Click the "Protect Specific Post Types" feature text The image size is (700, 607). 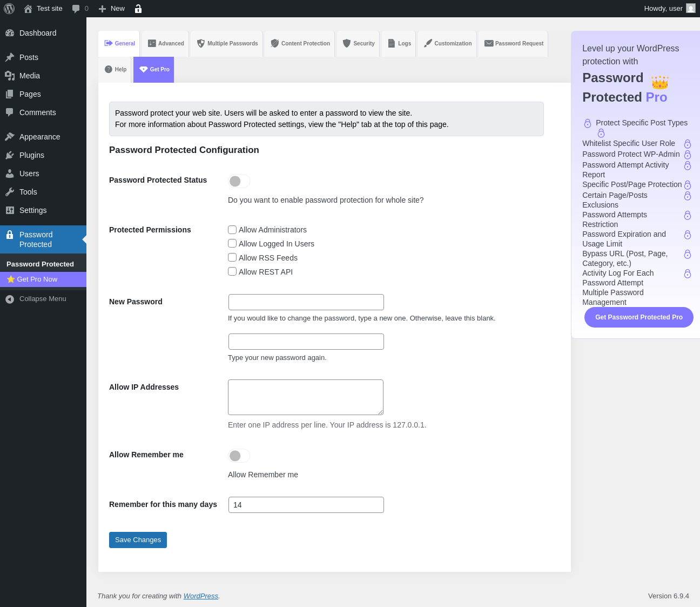642,123
